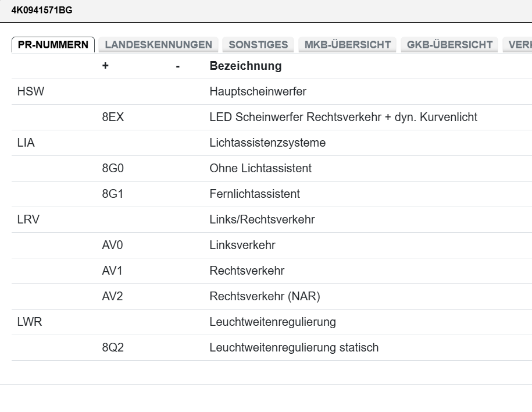The height and width of the screenshot is (412, 532).
Task: Click the 8G0 Ohne Lichtassistent entry
Action: click(x=260, y=169)
